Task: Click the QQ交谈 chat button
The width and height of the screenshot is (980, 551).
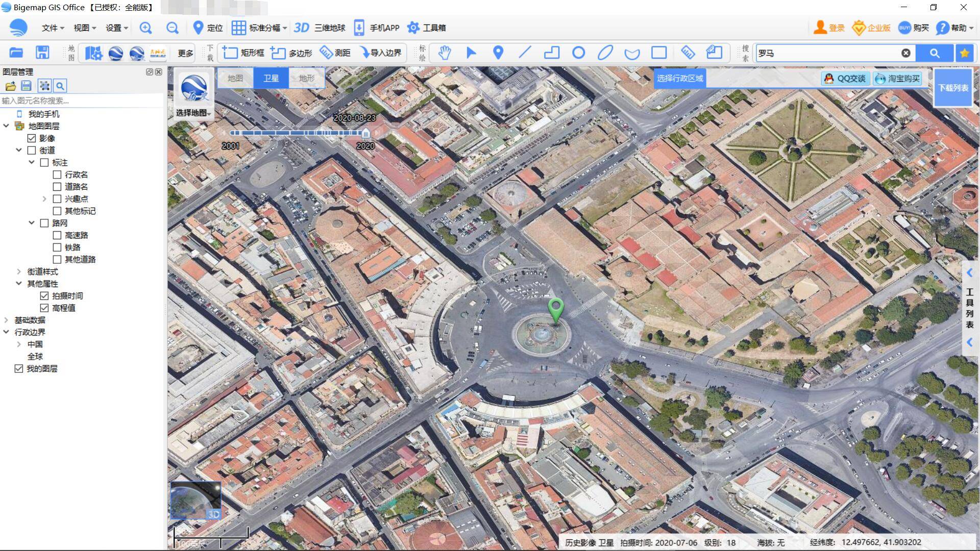Action: click(845, 79)
